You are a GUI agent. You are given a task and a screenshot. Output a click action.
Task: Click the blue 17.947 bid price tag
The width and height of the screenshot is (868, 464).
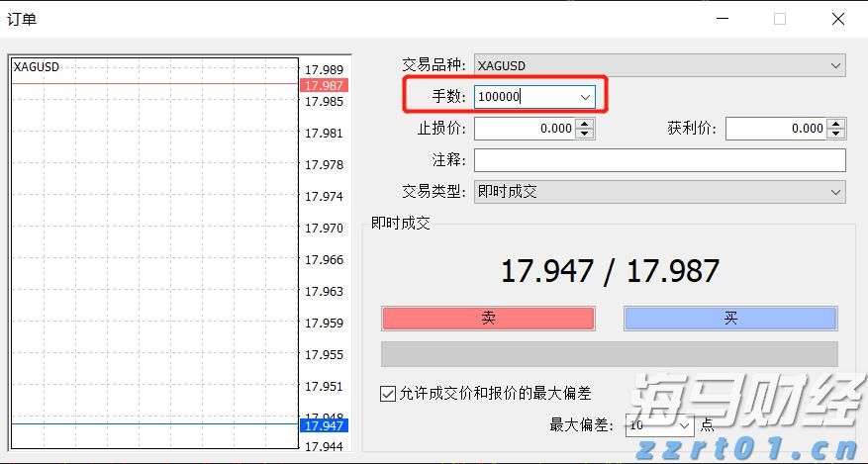(x=324, y=425)
